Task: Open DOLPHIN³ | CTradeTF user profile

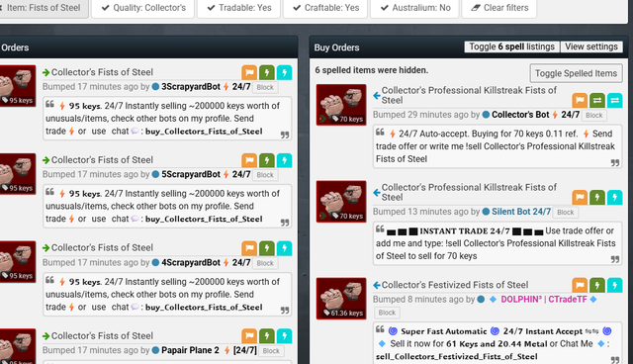Action: 544,300
